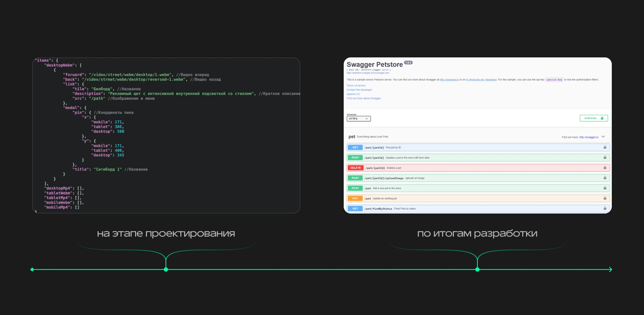Click the "forward" video path line in the code
The width and height of the screenshot is (644, 315).
[x=136, y=75]
